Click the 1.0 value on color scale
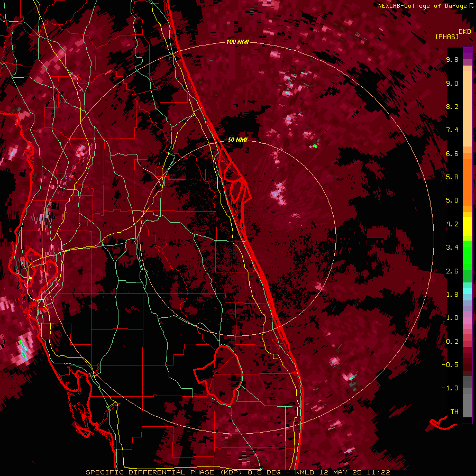 point(452,318)
